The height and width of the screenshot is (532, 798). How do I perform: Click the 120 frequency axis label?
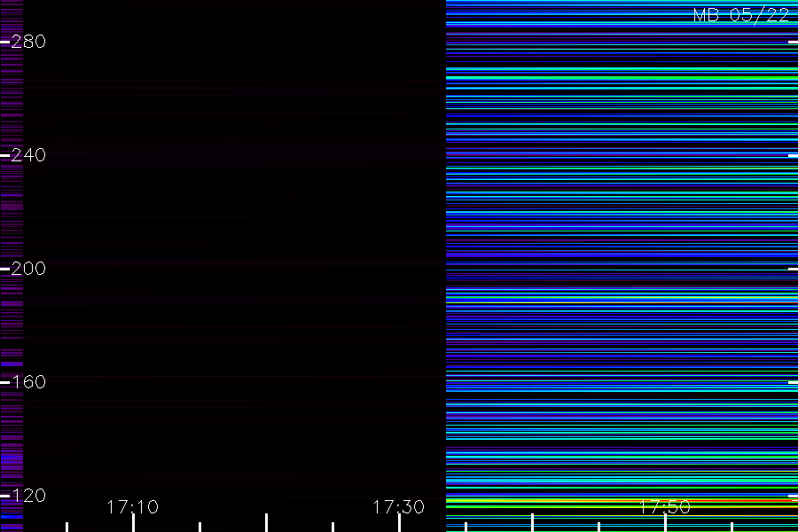pos(28,496)
